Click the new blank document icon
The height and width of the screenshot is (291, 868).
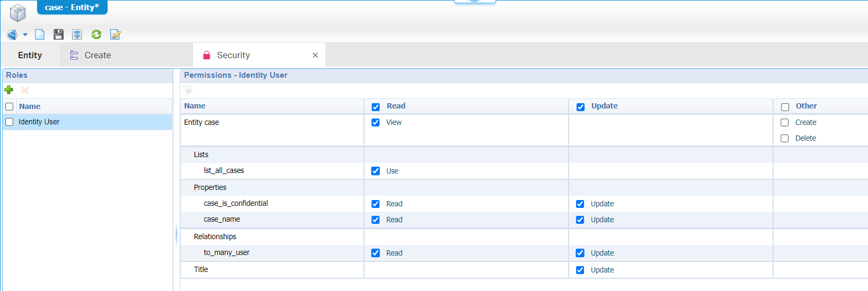pos(40,34)
